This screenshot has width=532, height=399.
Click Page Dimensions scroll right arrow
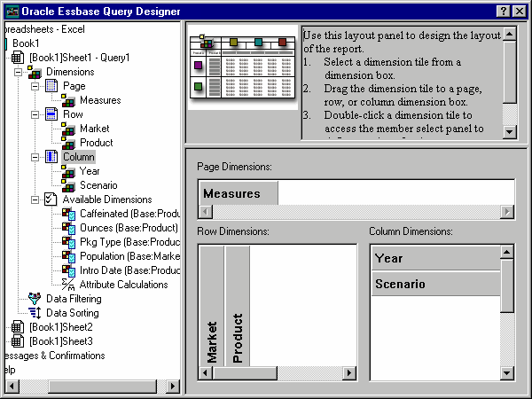pyautogui.click(x=507, y=212)
